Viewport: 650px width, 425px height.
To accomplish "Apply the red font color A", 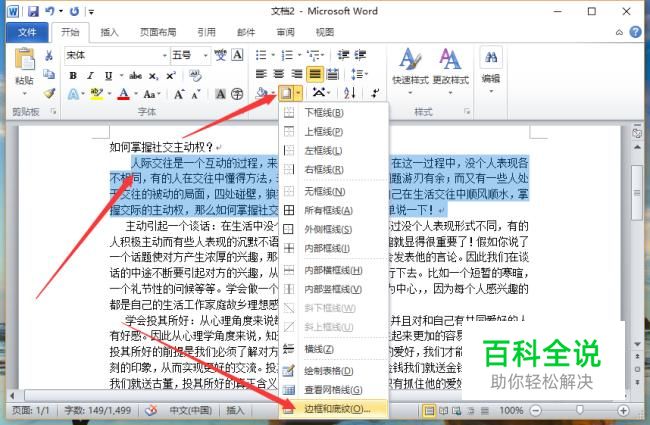I will tap(123, 94).
